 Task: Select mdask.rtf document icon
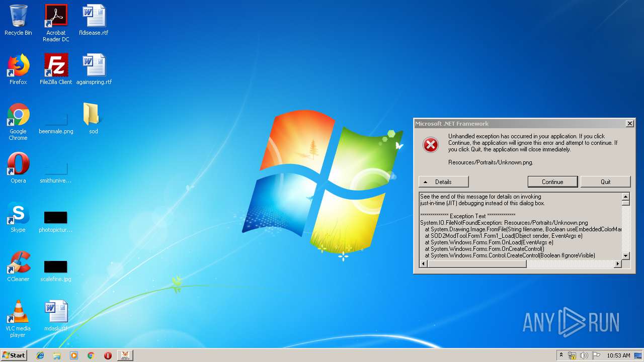pos(56,316)
